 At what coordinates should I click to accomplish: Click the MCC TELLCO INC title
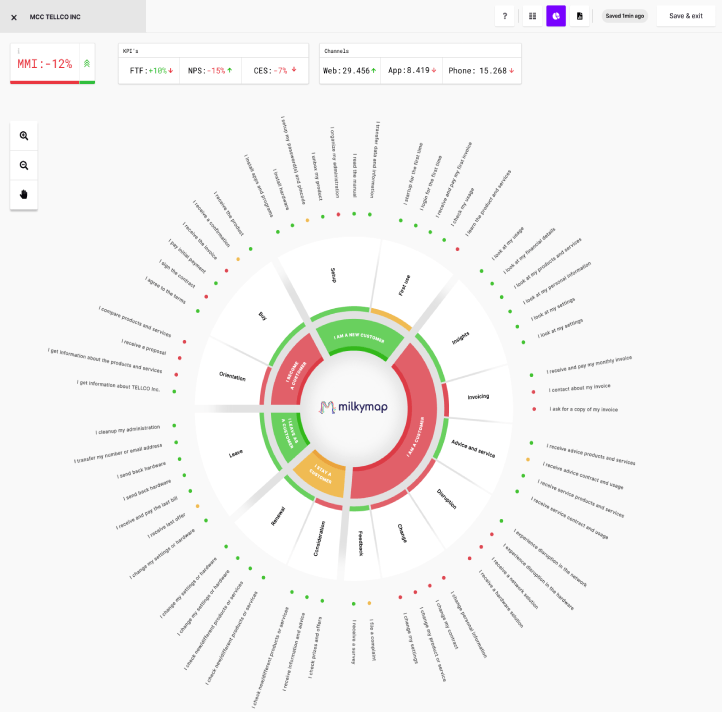click(x=55, y=17)
